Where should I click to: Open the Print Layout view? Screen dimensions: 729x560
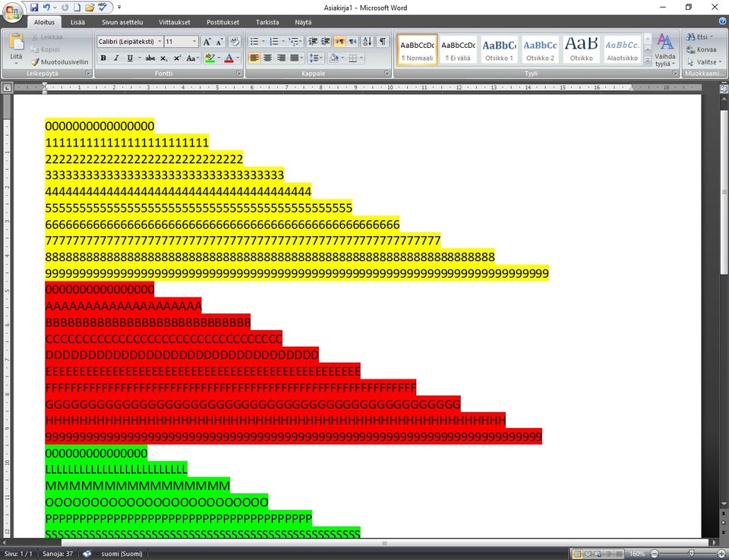pos(577,553)
